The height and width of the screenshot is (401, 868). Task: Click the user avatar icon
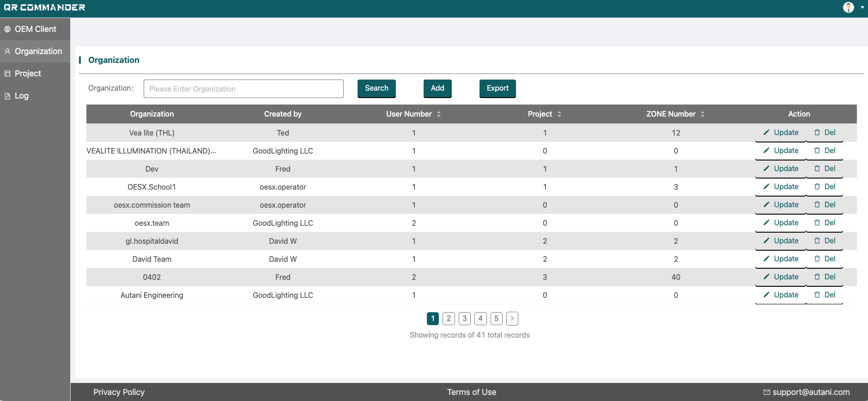point(849,7)
